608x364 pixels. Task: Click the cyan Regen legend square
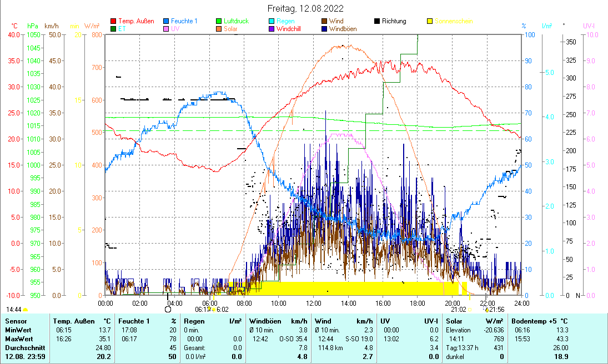coord(272,21)
